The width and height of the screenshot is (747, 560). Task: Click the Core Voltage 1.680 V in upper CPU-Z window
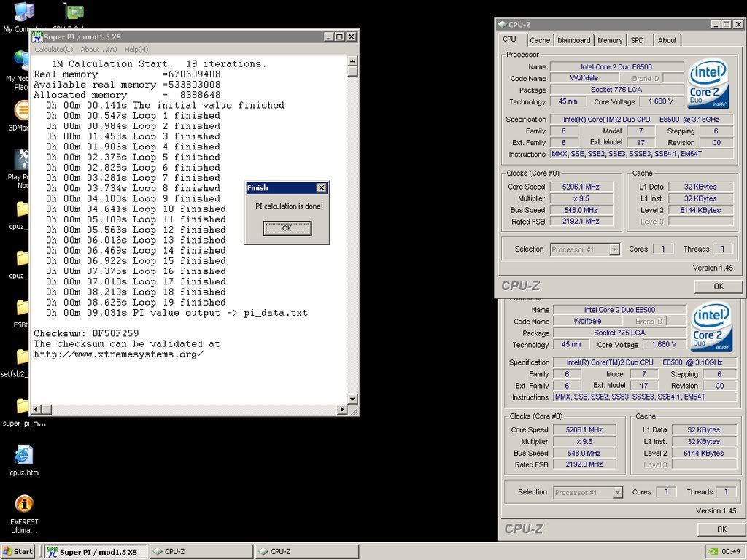(661, 101)
